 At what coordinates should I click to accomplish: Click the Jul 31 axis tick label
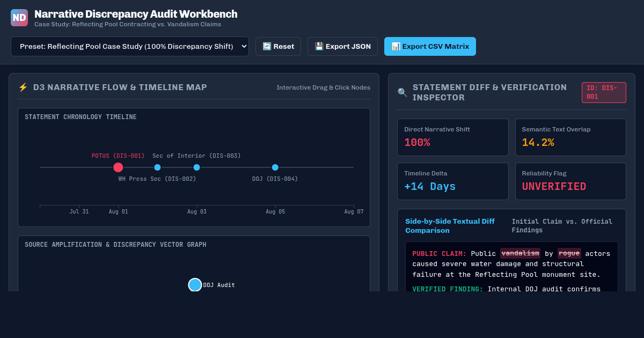79,212
